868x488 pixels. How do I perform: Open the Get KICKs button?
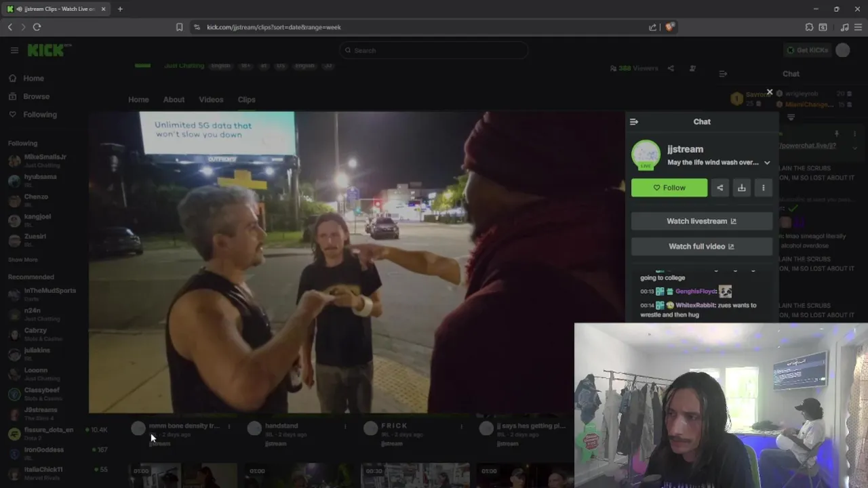tap(807, 50)
